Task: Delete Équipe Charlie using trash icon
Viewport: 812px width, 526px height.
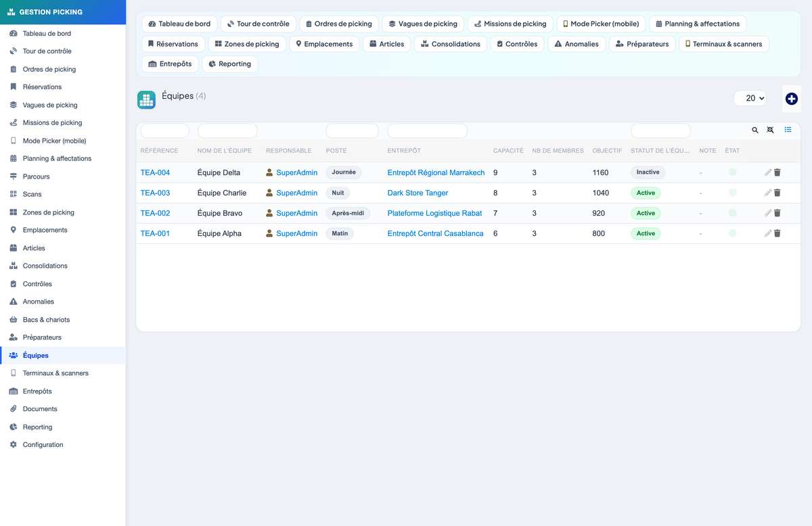Action: [777, 193]
